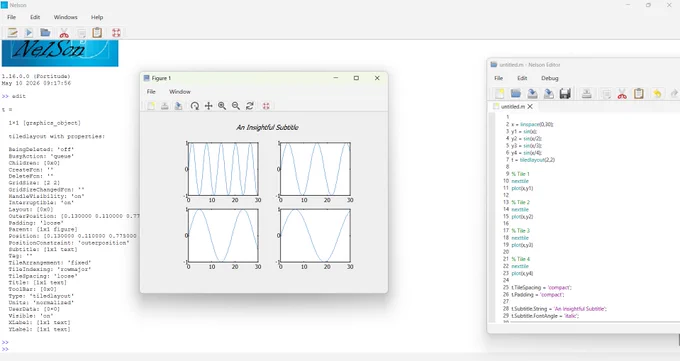The image size is (680, 361).
Task: Click console line "Padding: 'loose'"
Action: tap(36, 223)
